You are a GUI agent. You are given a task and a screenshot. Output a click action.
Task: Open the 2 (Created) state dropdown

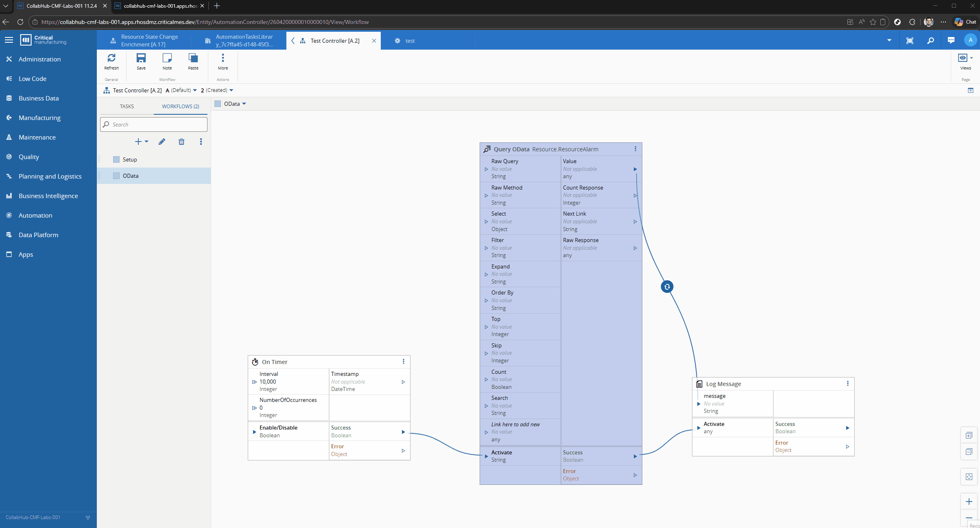coord(216,90)
